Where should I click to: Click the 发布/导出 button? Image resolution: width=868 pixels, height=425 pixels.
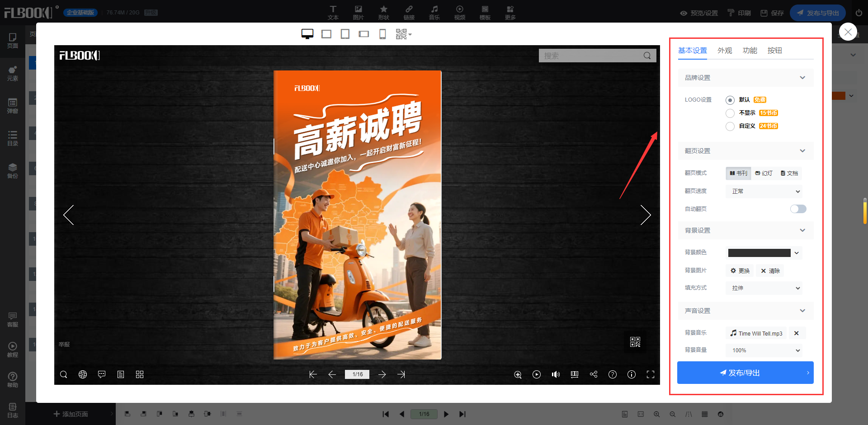coord(745,373)
